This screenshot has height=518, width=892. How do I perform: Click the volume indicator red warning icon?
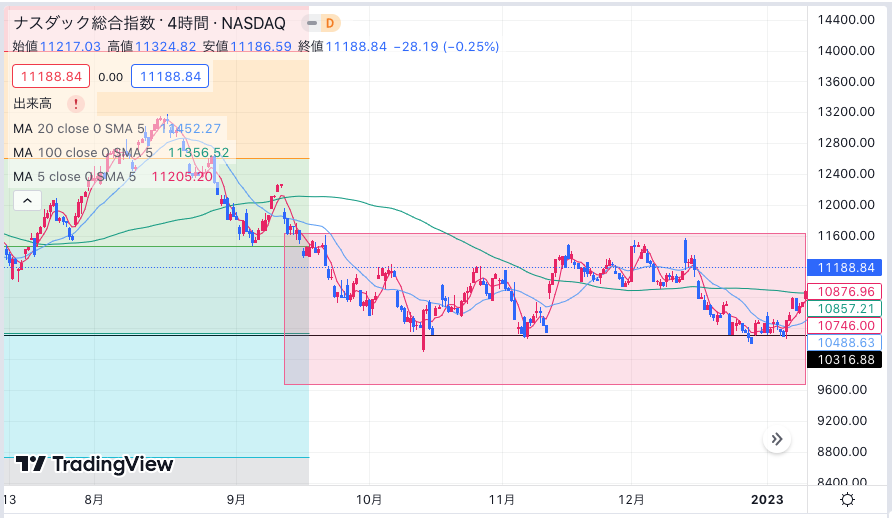(76, 103)
